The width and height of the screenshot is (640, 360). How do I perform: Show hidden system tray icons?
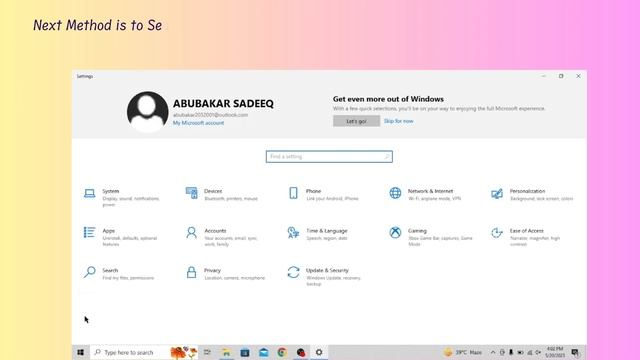point(493,352)
